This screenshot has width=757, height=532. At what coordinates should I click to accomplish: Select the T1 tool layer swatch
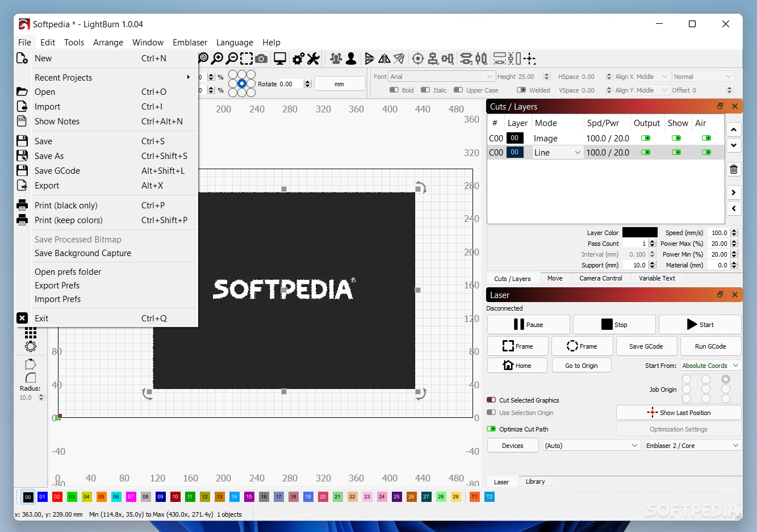475,497
